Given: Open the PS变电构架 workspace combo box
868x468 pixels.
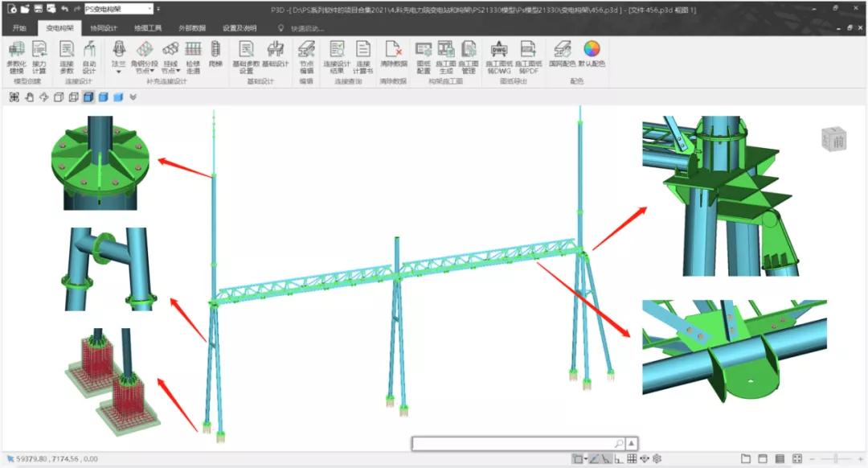Looking at the screenshot, I should click(119, 9).
